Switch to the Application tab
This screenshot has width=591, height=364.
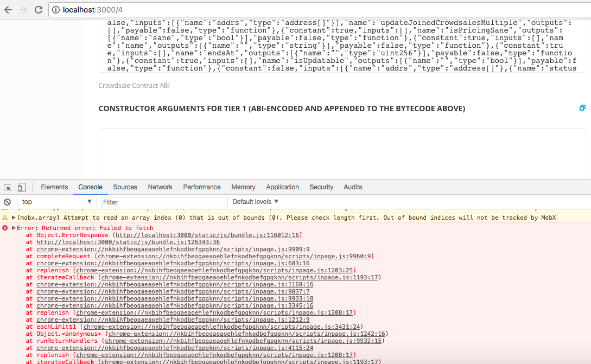pos(282,187)
